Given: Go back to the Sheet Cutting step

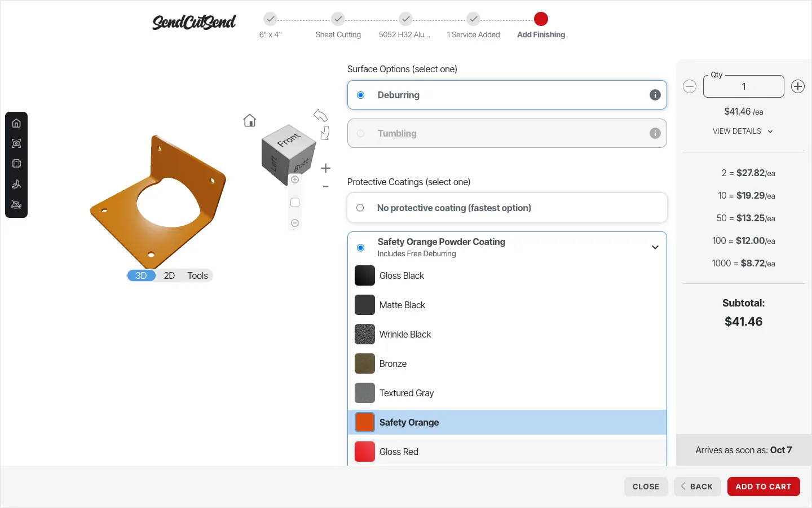Looking at the screenshot, I should (x=338, y=26).
